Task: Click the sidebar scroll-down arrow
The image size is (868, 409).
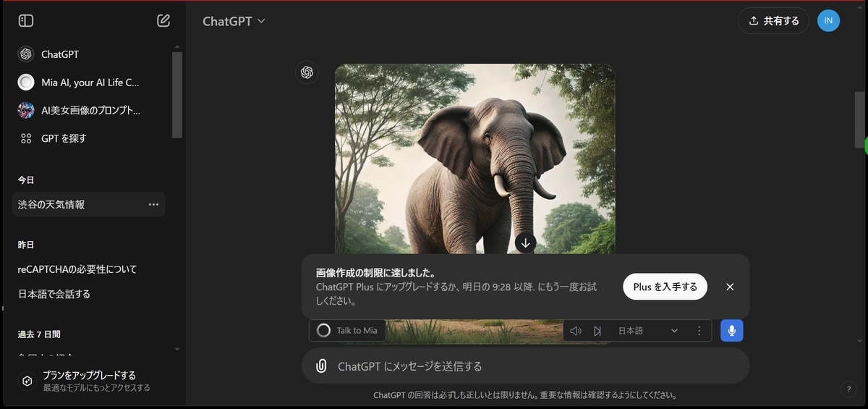Action: [177, 349]
